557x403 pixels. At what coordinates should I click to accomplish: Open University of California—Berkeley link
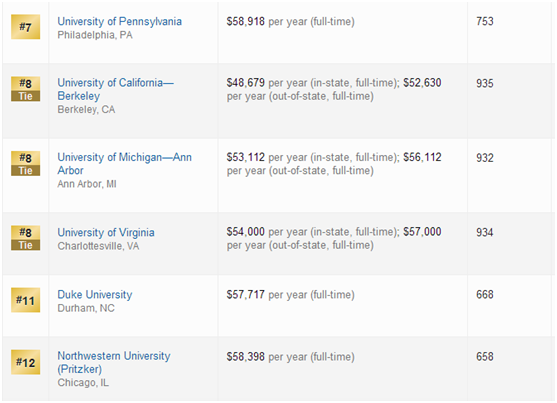coord(115,89)
